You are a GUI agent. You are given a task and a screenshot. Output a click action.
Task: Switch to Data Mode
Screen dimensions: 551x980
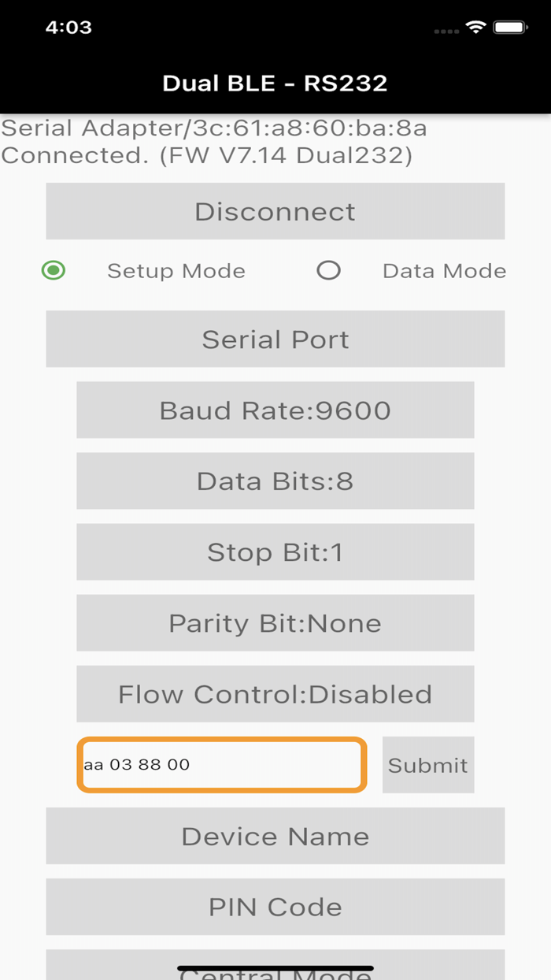coord(327,270)
